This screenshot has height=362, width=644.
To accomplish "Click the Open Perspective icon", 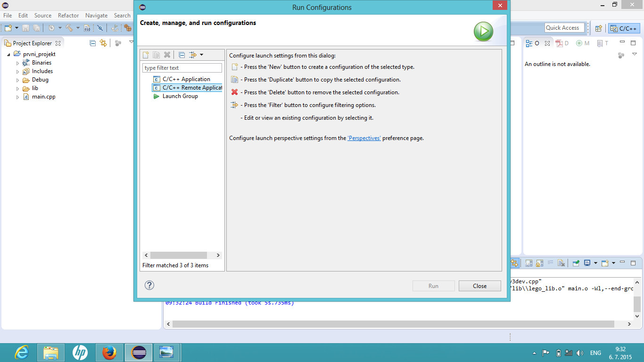I will [598, 28].
